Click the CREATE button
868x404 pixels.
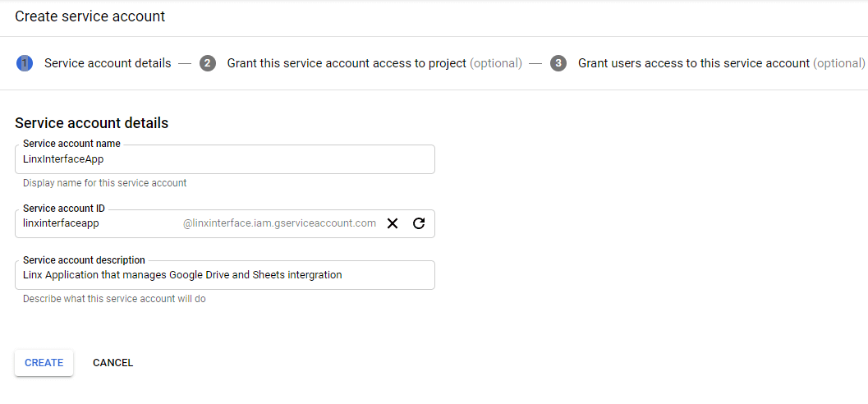pyautogui.click(x=44, y=363)
